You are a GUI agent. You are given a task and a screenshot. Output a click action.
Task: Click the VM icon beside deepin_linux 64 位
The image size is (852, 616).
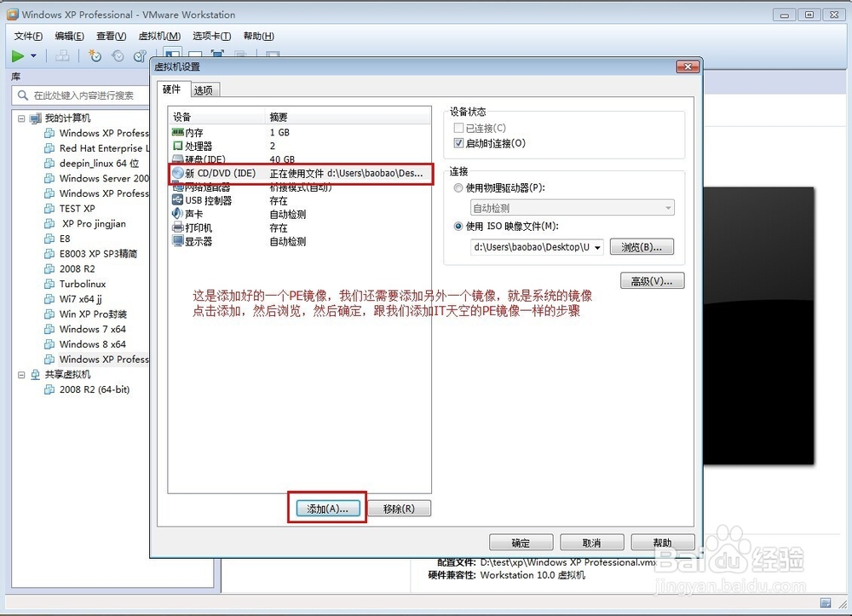(49, 164)
